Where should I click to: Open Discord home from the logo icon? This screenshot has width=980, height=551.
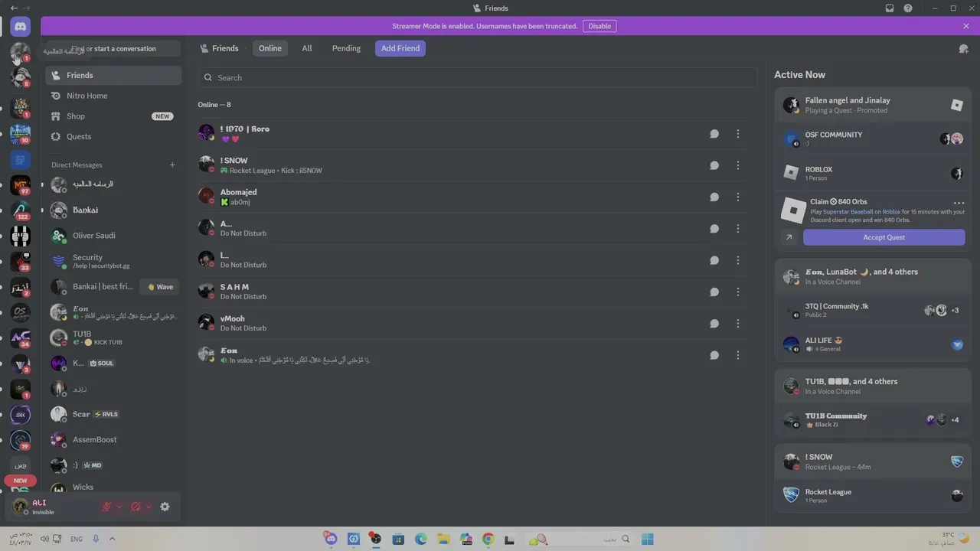(21, 27)
